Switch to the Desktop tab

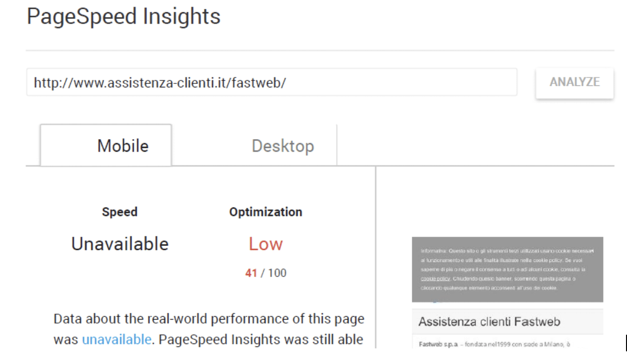[283, 146]
